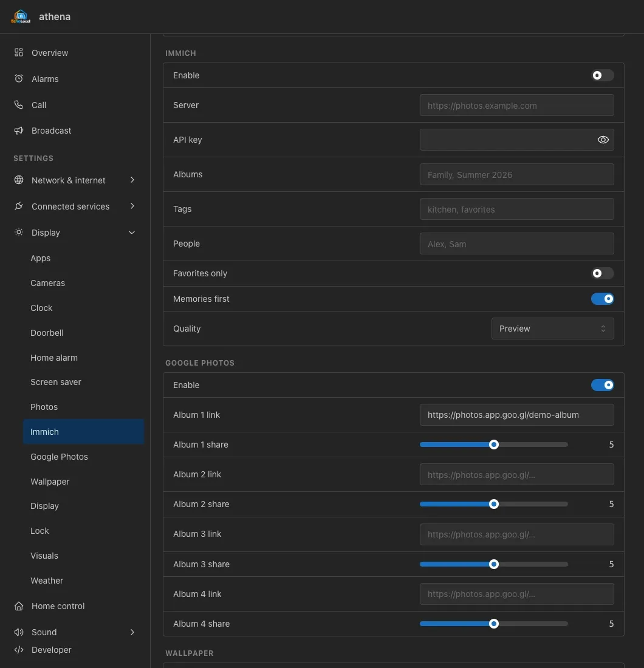Click the Album 4 link field
The image size is (644, 668).
pos(516,594)
